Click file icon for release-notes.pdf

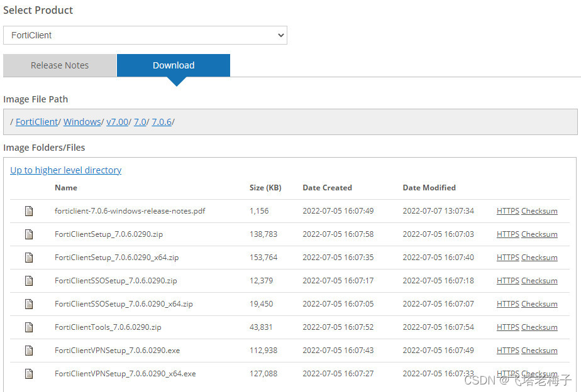coord(29,211)
